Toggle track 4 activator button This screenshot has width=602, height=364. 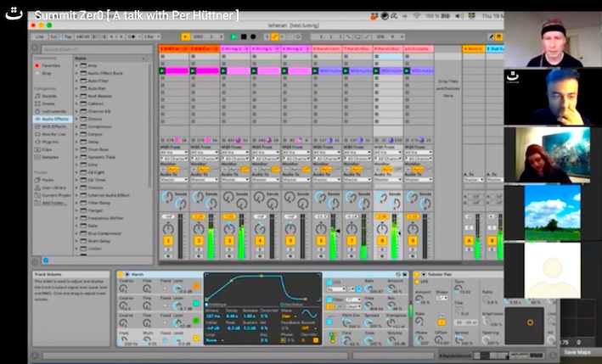coord(260,241)
